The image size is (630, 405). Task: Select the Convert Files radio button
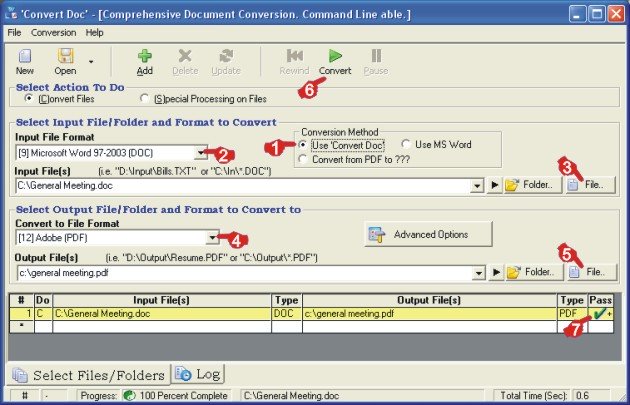[x=29, y=98]
